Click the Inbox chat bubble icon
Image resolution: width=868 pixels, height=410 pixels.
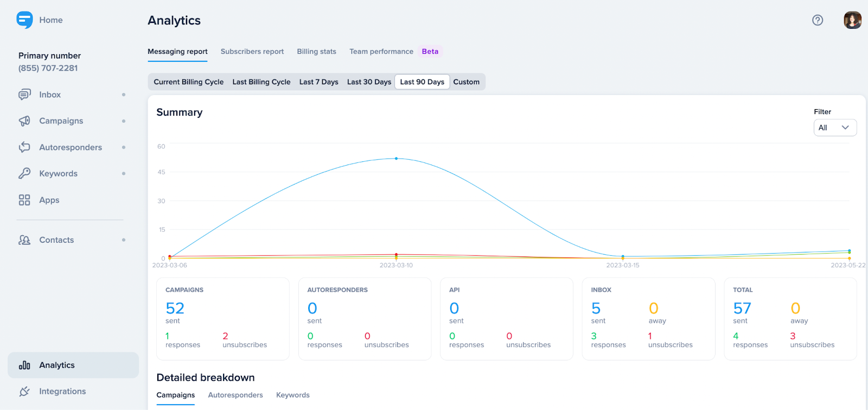coord(24,94)
